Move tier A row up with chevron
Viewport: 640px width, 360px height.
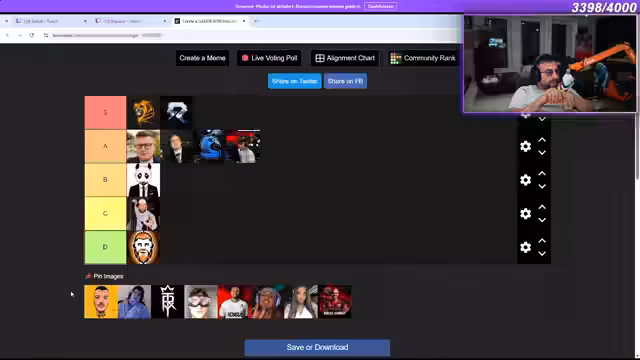point(542,140)
